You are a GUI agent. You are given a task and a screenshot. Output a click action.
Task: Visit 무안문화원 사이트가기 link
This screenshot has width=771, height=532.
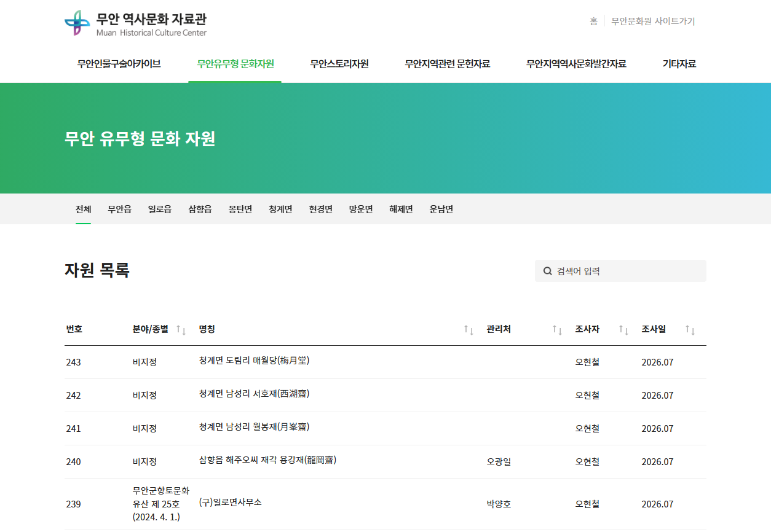[653, 22]
